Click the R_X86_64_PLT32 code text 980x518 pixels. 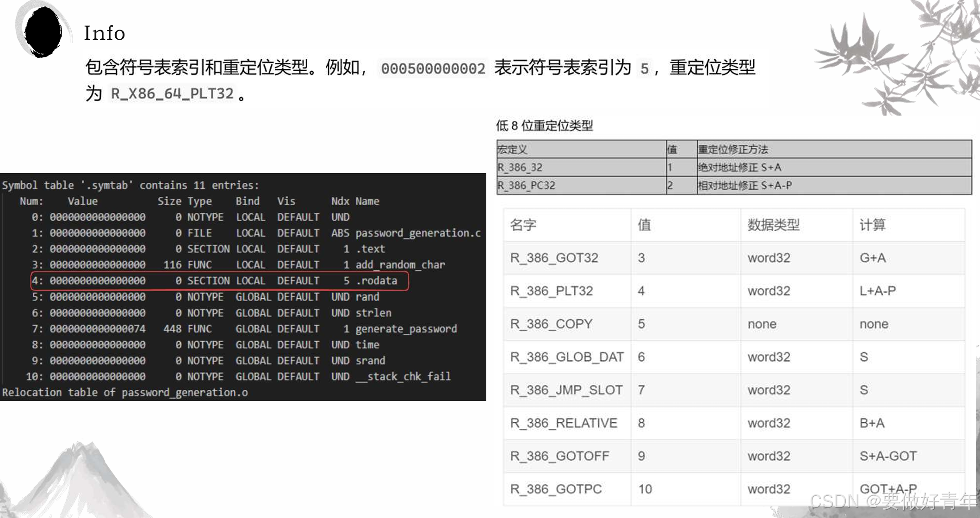172,94
